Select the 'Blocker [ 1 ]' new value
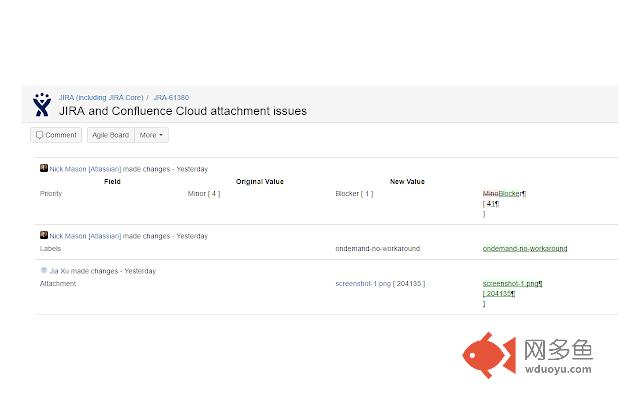Image resolution: width=640 pixels, height=400 pixels. (354, 193)
